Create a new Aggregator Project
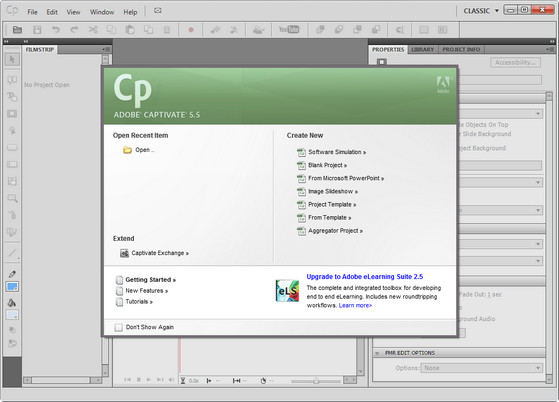The height and width of the screenshot is (402, 559). (x=335, y=231)
